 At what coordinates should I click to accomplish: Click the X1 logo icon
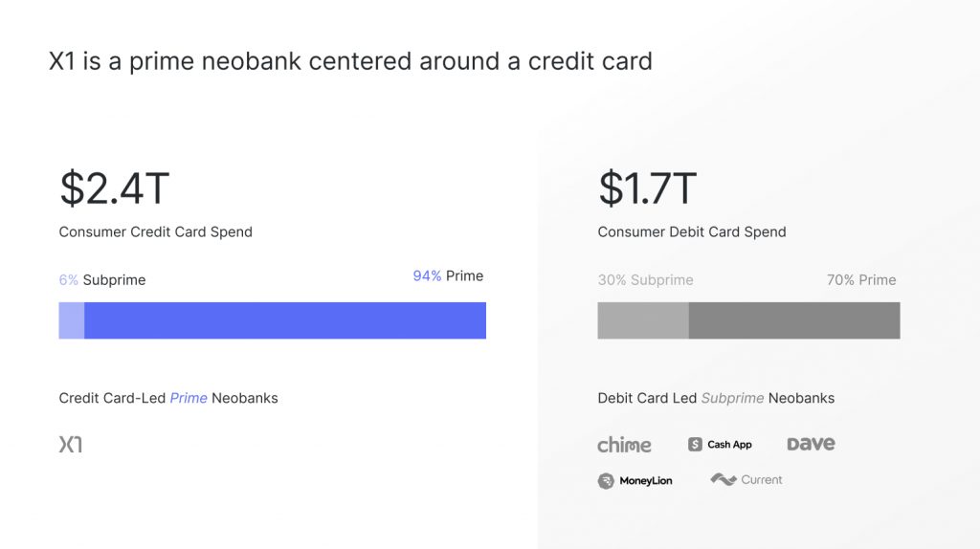click(x=71, y=444)
